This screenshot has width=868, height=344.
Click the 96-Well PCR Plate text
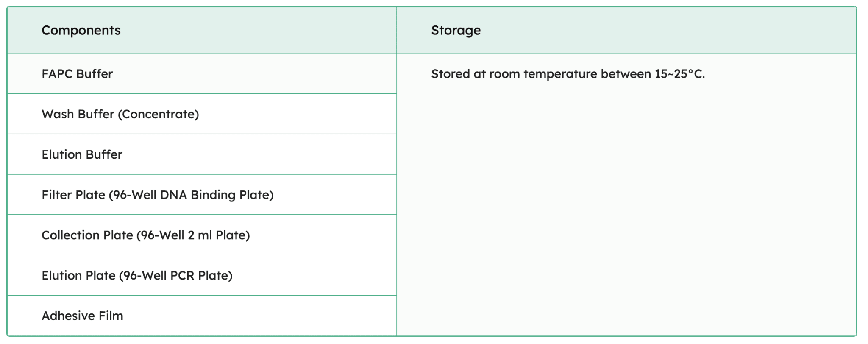[176, 275]
